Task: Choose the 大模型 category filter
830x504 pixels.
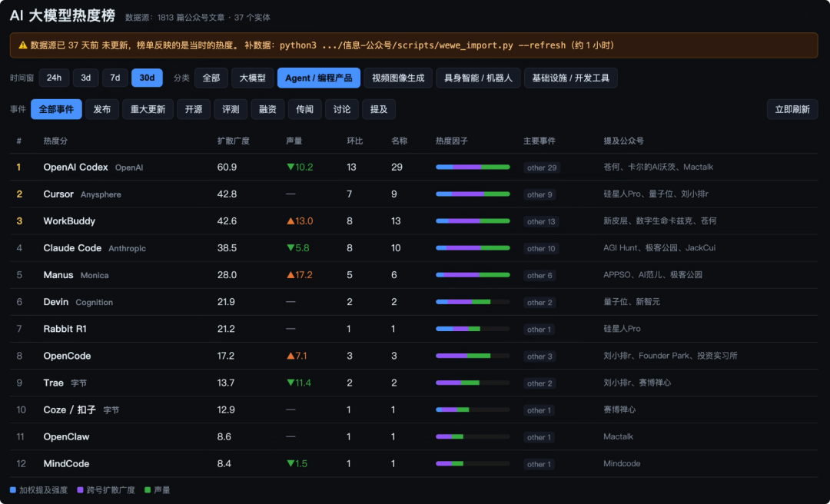Action: (x=253, y=78)
